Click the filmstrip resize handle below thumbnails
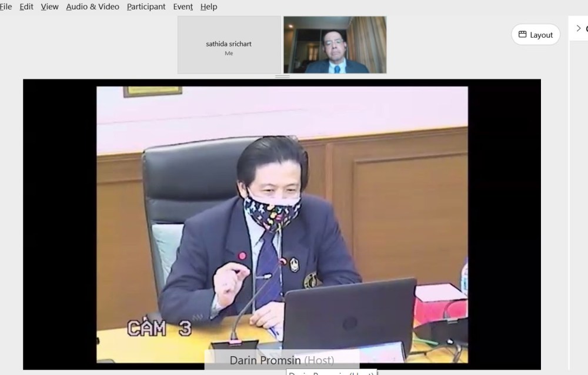588x375 pixels. point(282,76)
